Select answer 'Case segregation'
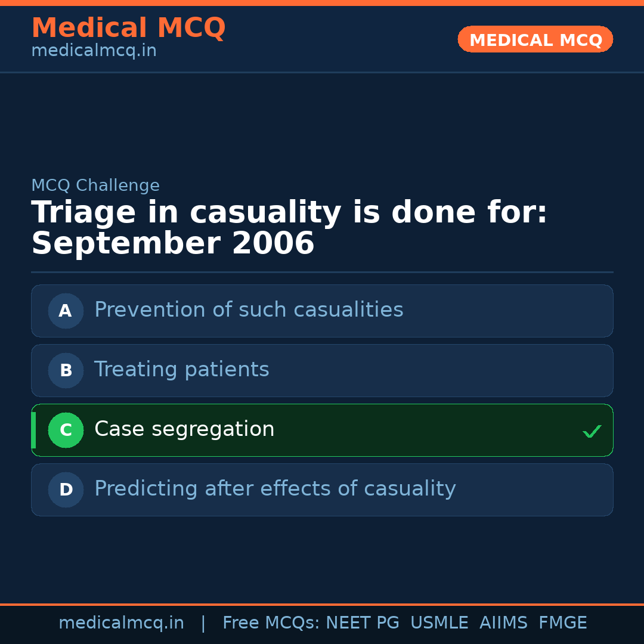This screenshot has height=644, width=644. point(184,429)
